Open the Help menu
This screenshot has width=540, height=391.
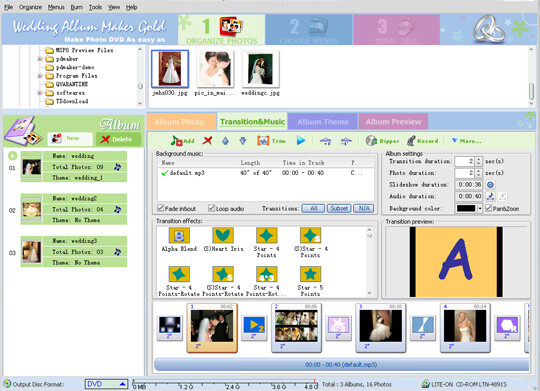(131, 7)
